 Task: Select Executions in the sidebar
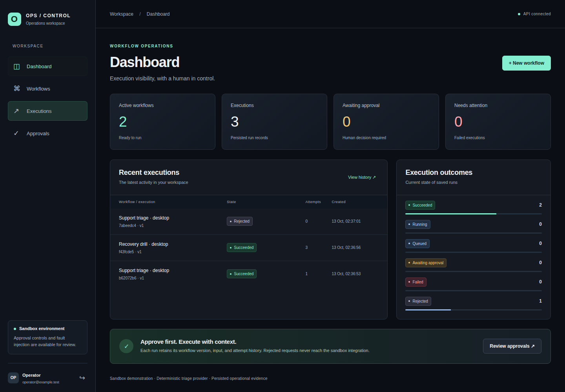[47, 111]
